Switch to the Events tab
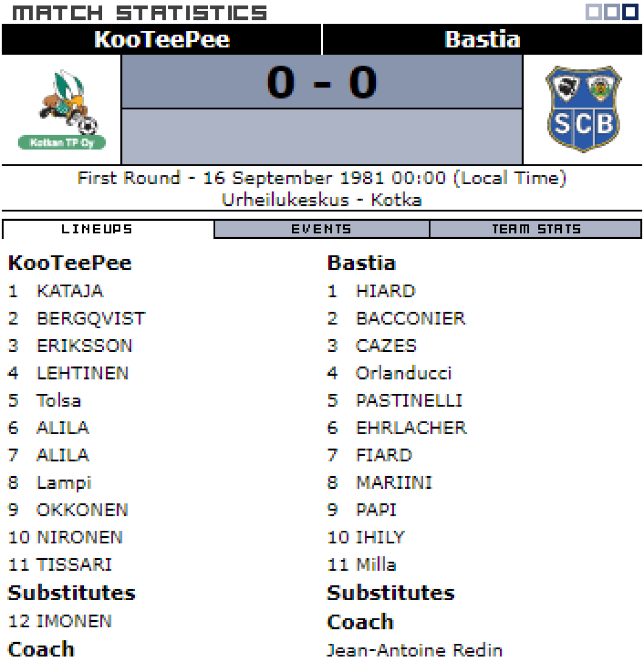Viewport: 644px width, 662px height. click(321, 229)
